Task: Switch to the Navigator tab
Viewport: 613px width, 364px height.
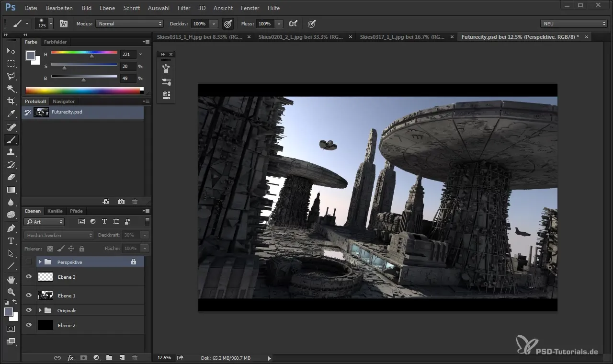Action: [x=64, y=102]
